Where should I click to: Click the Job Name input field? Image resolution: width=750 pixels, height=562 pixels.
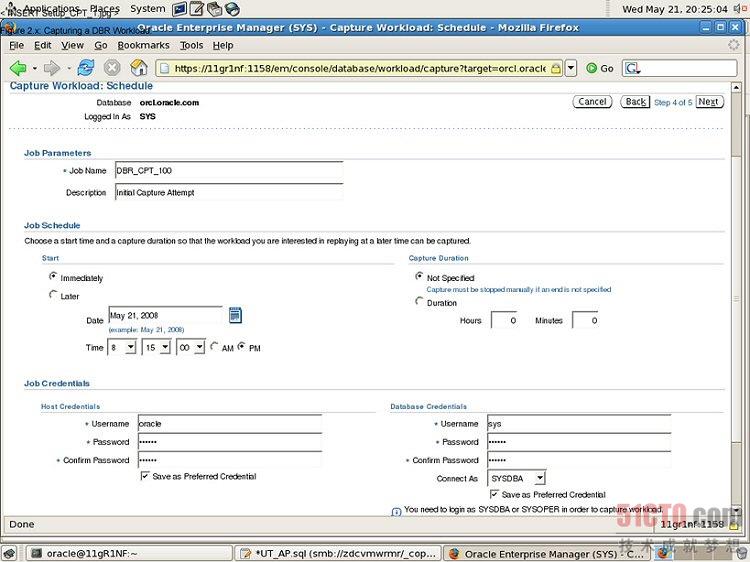[x=228, y=171]
